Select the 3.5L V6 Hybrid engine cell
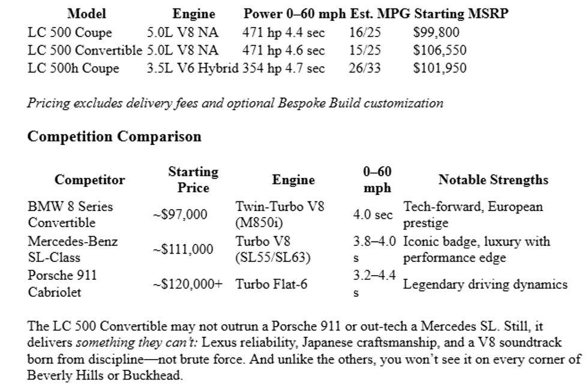This screenshot has height=389, width=588. [x=193, y=68]
